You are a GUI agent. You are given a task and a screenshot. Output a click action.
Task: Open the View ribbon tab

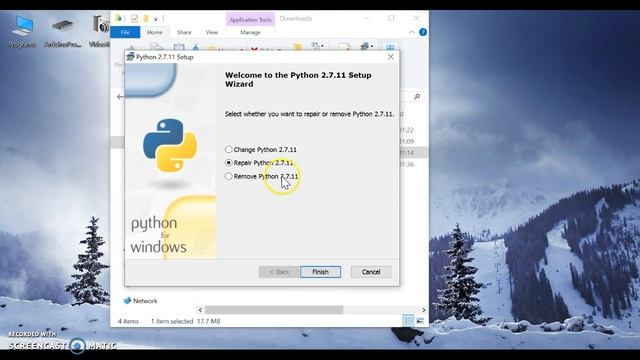tap(211, 32)
